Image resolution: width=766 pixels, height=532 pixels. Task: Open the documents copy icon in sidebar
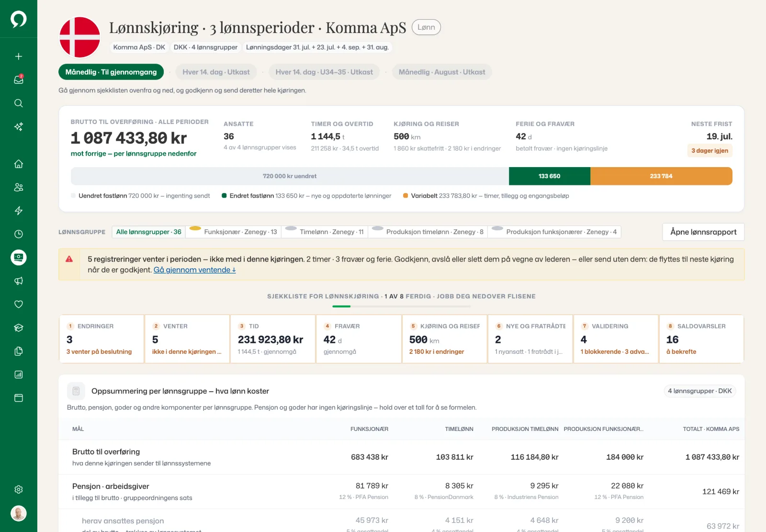click(19, 351)
